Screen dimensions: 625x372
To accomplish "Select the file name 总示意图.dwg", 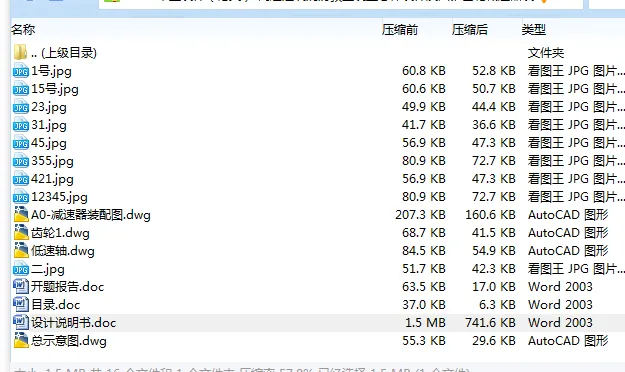I will click(x=69, y=341).
